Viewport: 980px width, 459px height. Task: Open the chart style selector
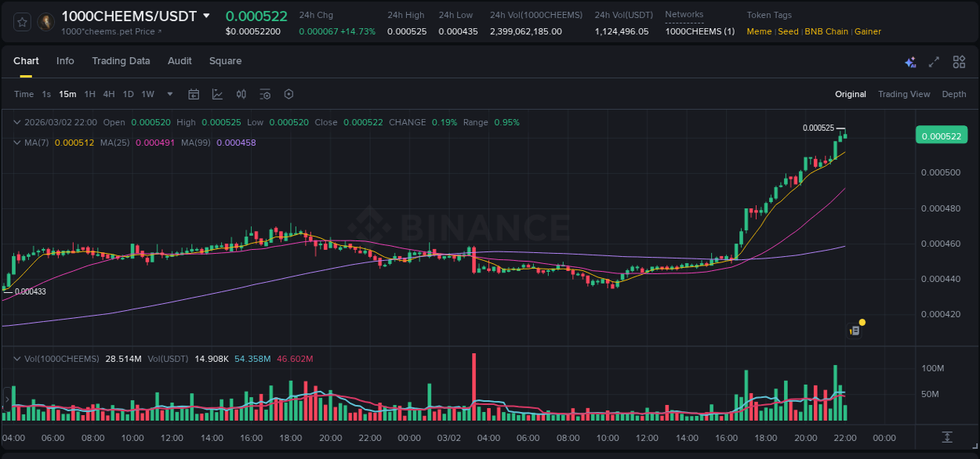[216, 94]
